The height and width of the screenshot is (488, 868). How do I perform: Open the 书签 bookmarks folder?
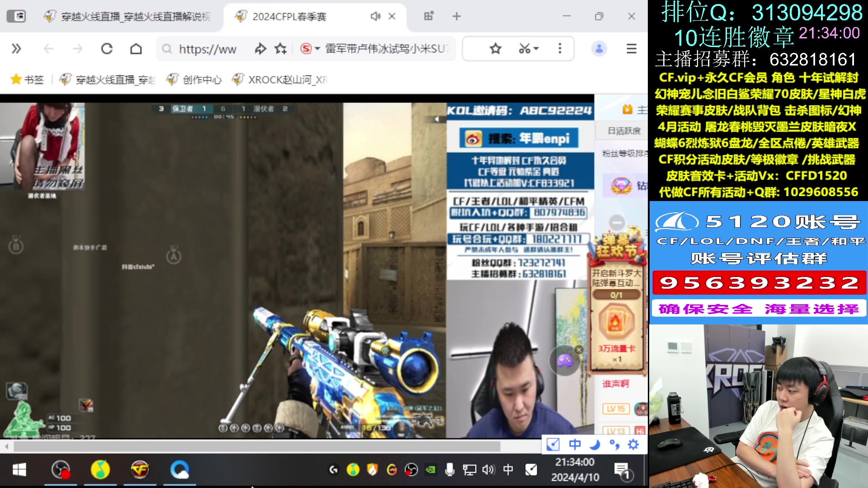[27, 80]
